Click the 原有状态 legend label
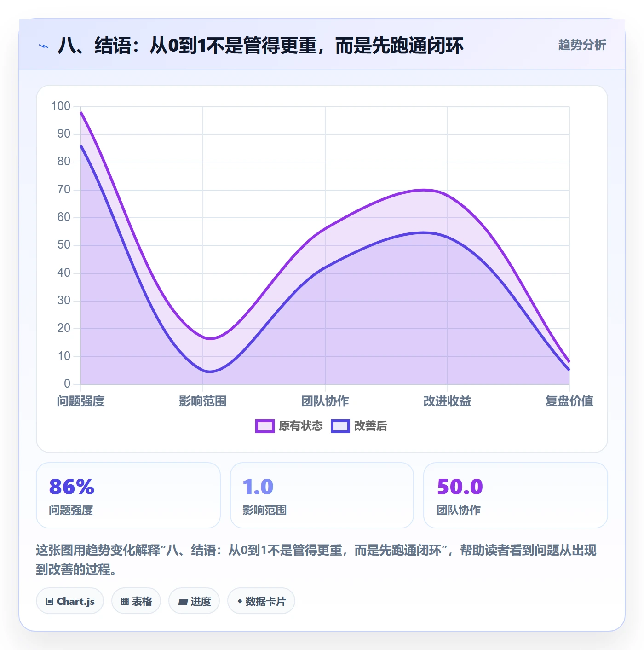The height and width of the screenshot is (650, 644). pyautogui.click(x=301, y=426)
